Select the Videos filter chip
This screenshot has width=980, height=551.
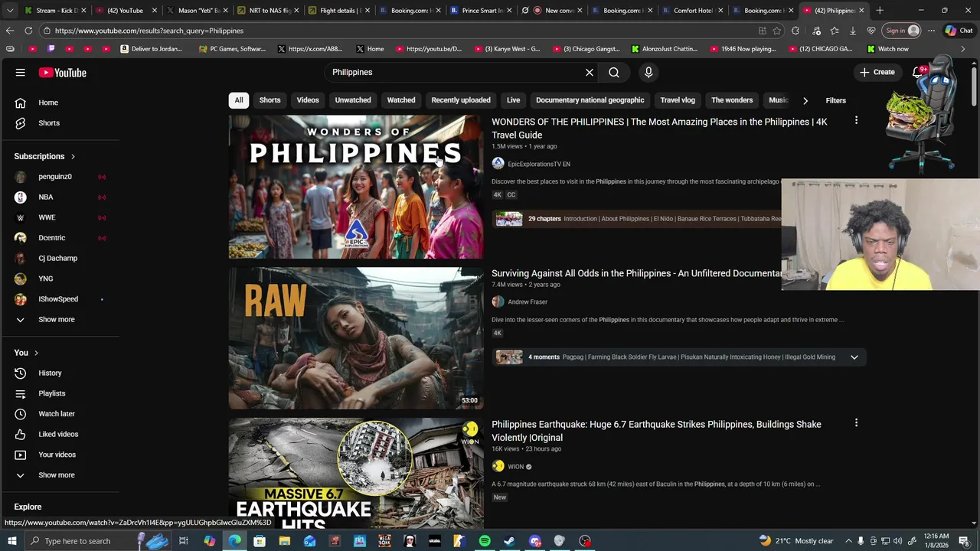pos(308,100)
